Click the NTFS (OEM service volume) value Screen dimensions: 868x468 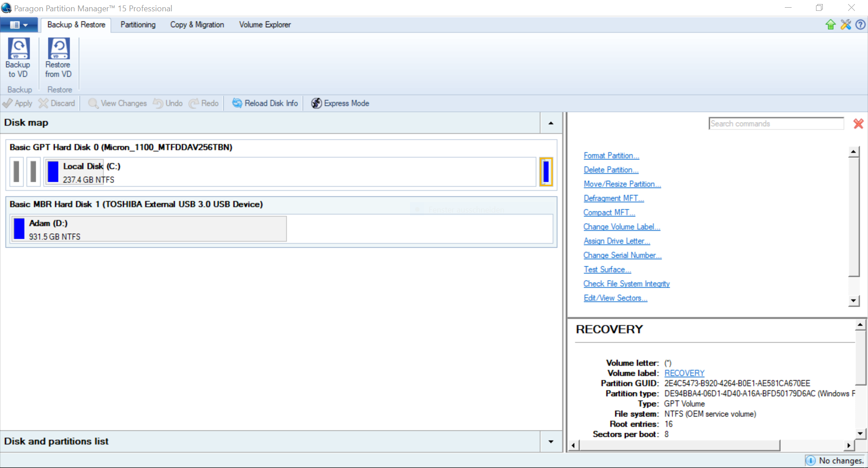[x=710, y=414]
